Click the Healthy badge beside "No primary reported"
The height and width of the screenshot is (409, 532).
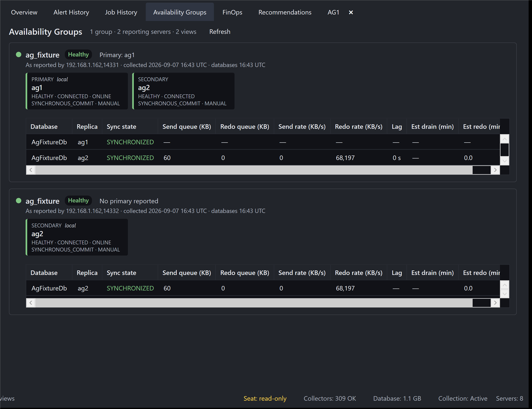tap(79, 201)
